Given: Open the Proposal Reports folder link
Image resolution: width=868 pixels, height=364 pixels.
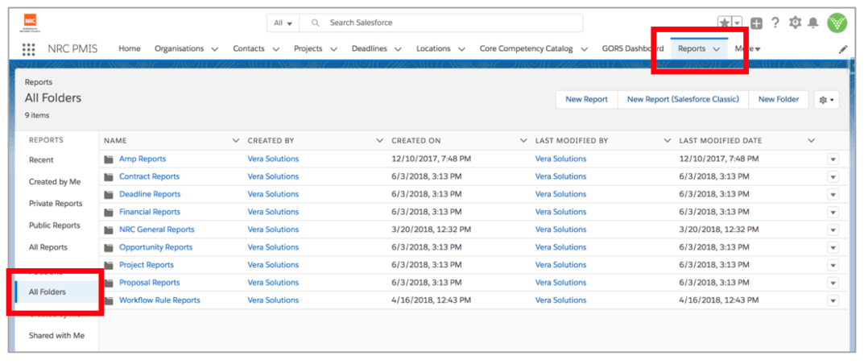Looking at the screenshot, I should point(150,283).
